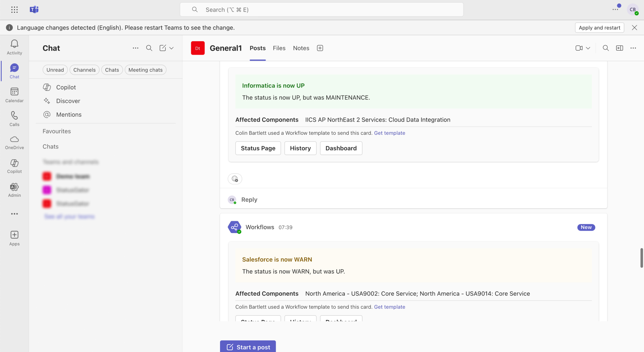Switch to the Files tab
The width and height of the screenshot is (644, 352).
coord(279,48)
